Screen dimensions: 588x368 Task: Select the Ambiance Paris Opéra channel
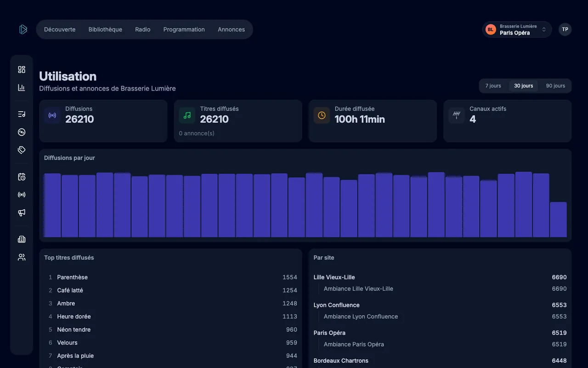click(x=354, y=344)
